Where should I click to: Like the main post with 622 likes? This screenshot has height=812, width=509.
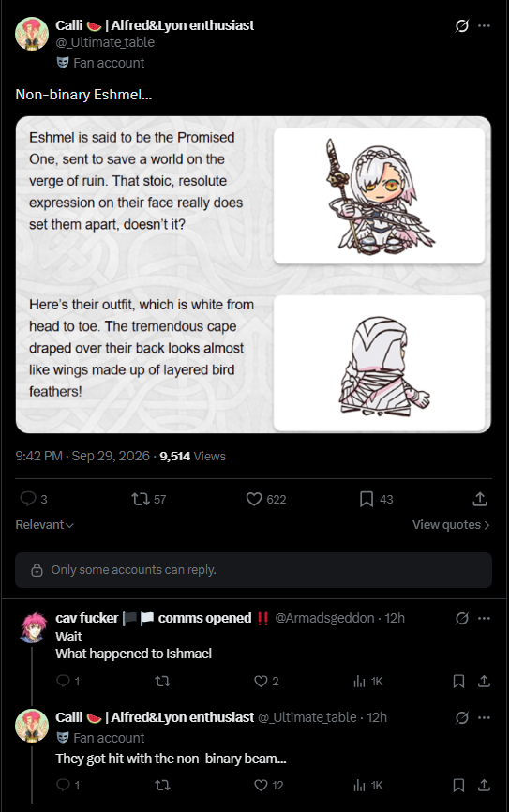pyautogui.click(x=254, y=499)
